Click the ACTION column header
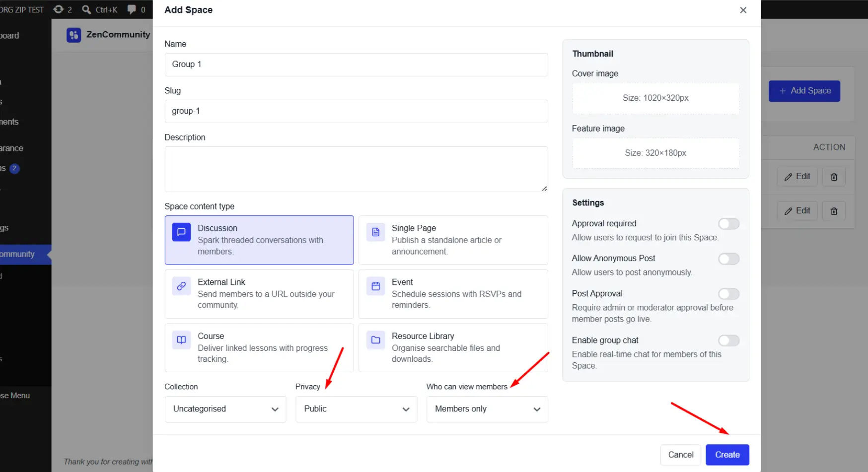Screen dimensions: 868x472 [x=829, y=147]
